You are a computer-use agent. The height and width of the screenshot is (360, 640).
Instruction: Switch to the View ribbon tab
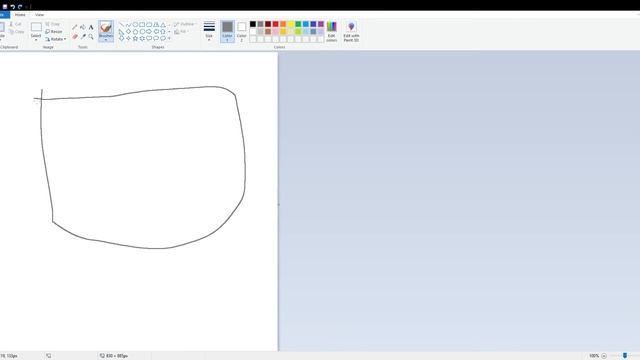coord(39,15)
